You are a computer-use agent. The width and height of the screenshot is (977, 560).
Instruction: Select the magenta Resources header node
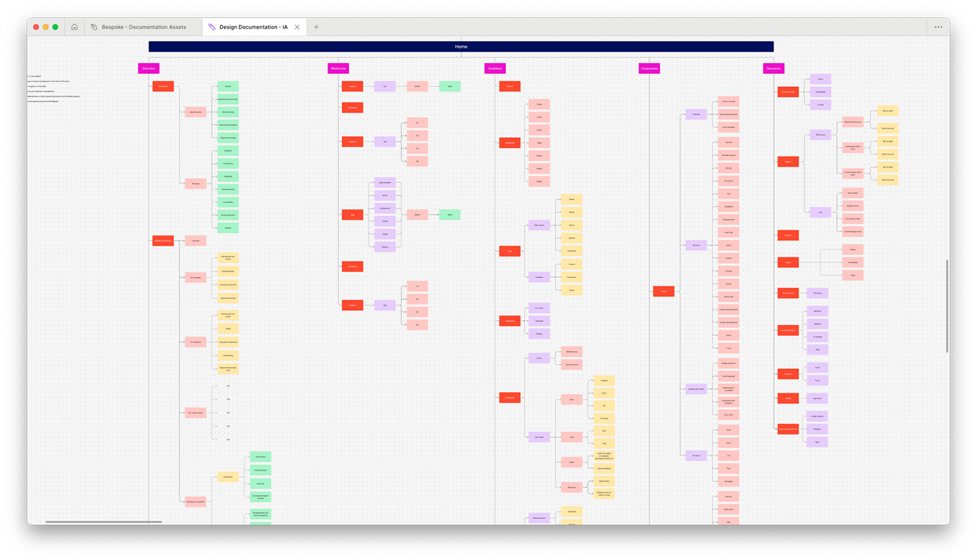click(774, 69)
